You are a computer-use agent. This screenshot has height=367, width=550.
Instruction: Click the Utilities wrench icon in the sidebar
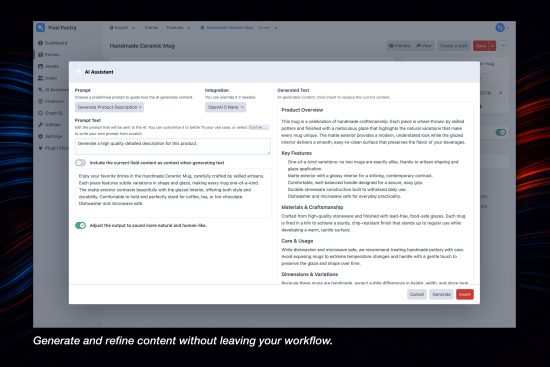(40, 125)
